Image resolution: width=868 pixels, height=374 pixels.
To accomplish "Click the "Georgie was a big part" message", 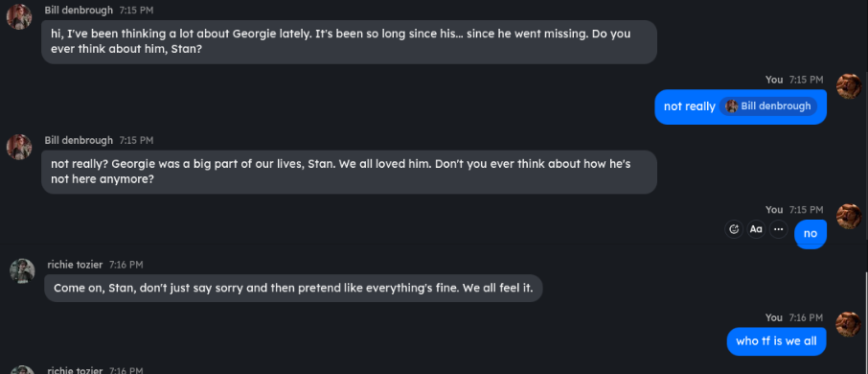I will 350,172.
